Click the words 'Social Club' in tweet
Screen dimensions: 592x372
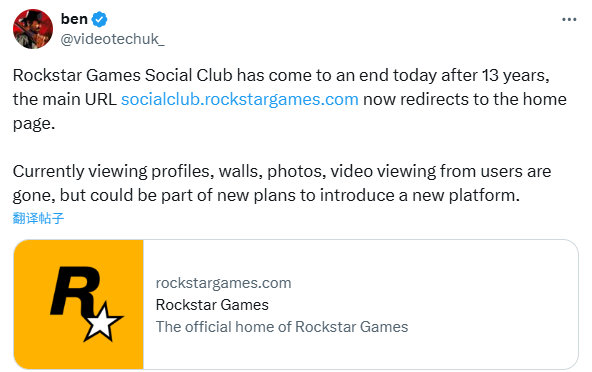[189, 75]
